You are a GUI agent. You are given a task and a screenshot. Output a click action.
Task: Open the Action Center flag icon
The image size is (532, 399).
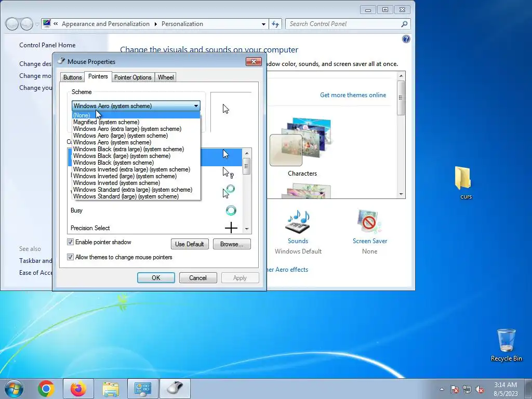[454, 389]
